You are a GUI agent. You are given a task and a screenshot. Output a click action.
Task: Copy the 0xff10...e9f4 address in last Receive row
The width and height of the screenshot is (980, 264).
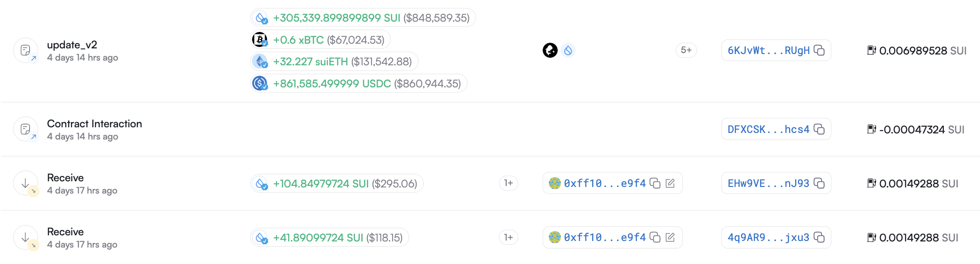tap(655, 237)
